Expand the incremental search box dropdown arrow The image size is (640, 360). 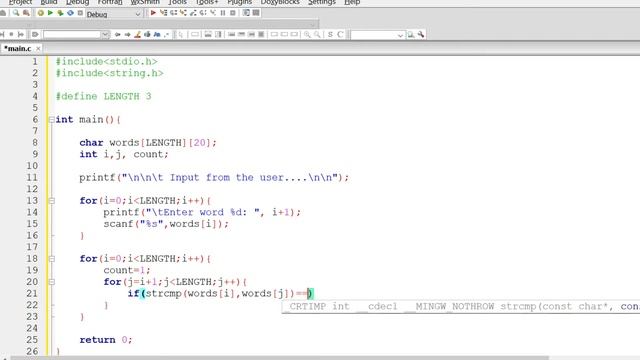pyautogui.click(x=105, y=35)
